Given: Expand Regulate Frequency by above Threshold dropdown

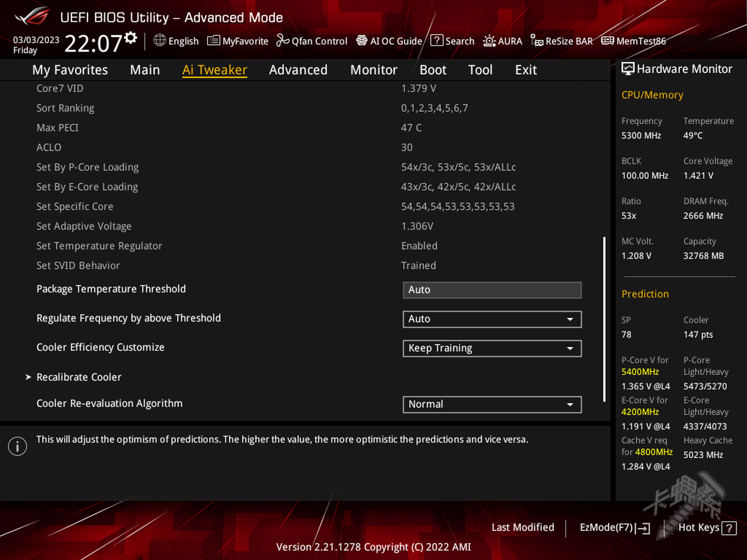Looking at the screenshot, I should [492, 319].
